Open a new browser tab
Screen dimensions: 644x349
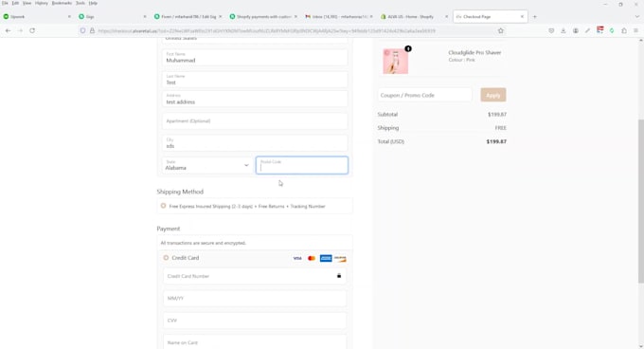click(x=535, y=17)
